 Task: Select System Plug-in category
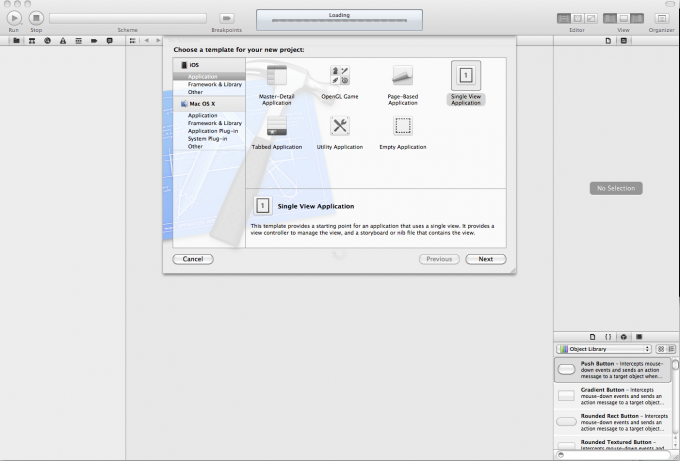click(x=209, y=139)
